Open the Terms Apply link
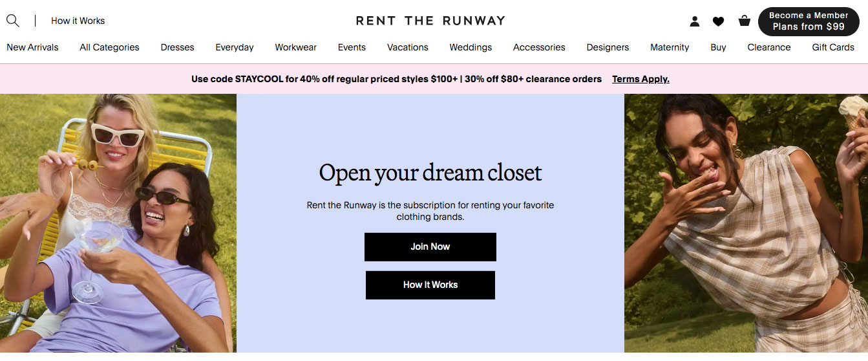The width and height of the screenshot is (868, 361). click(x=640, y=79)
